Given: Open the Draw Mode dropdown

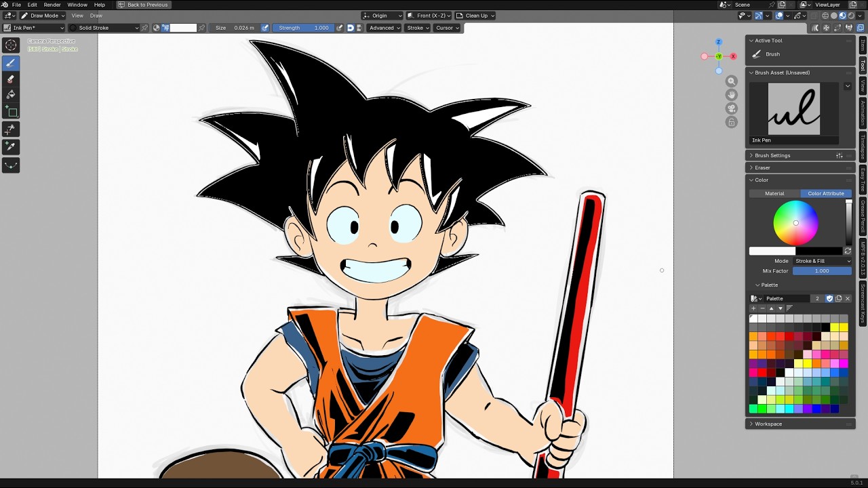Looking at the screenshot, I should (43, 16).
